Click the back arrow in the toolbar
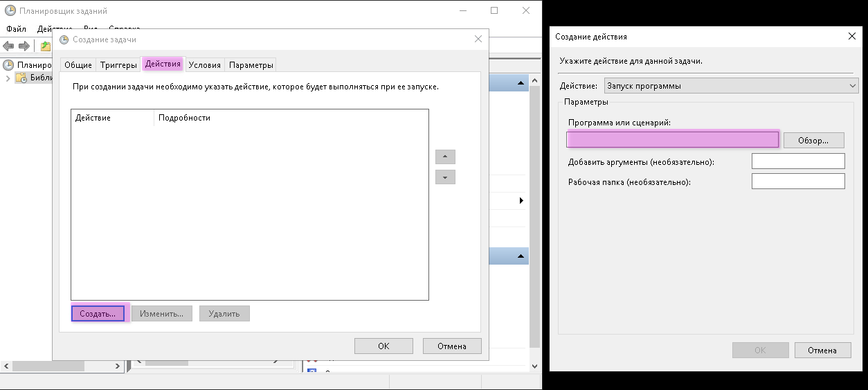The width and height of the screenshot is (868, 390). click(x=8, y=46)
